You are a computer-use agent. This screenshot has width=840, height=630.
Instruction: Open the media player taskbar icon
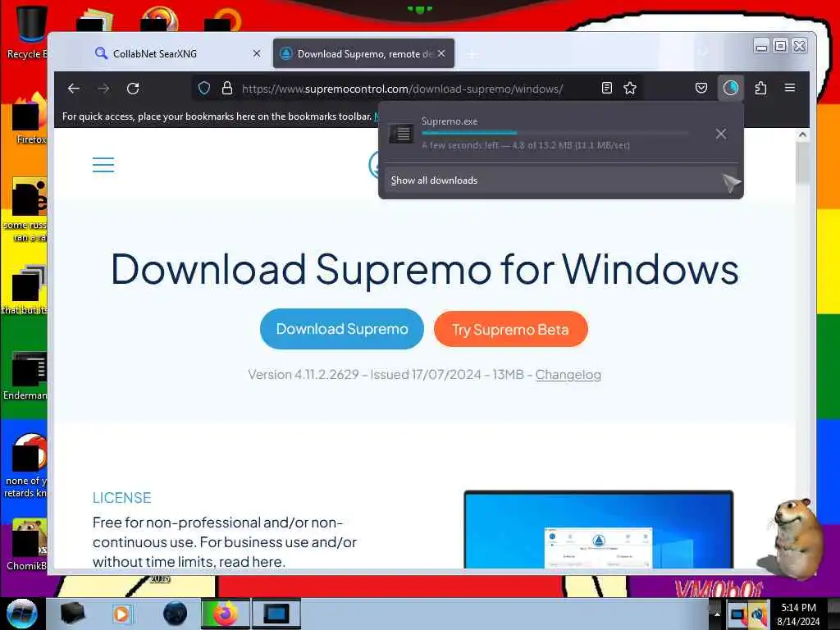click(x=121, y=614)
